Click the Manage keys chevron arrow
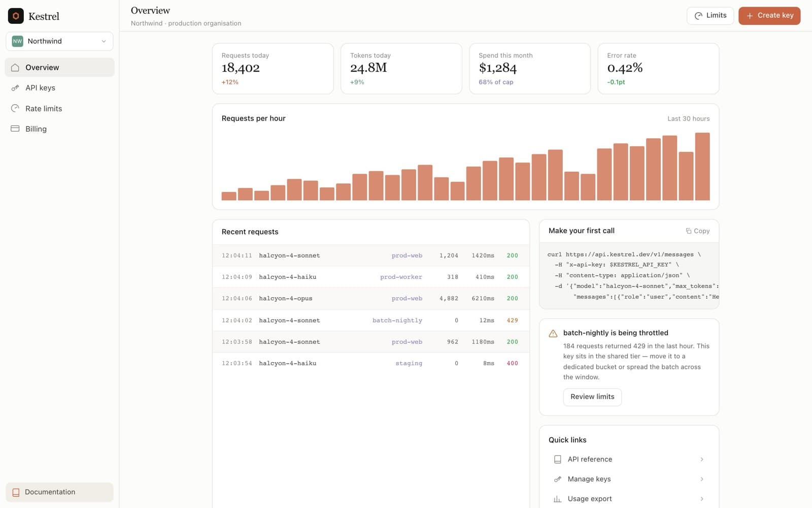The image size is (812, 508). tap(702, 479)
